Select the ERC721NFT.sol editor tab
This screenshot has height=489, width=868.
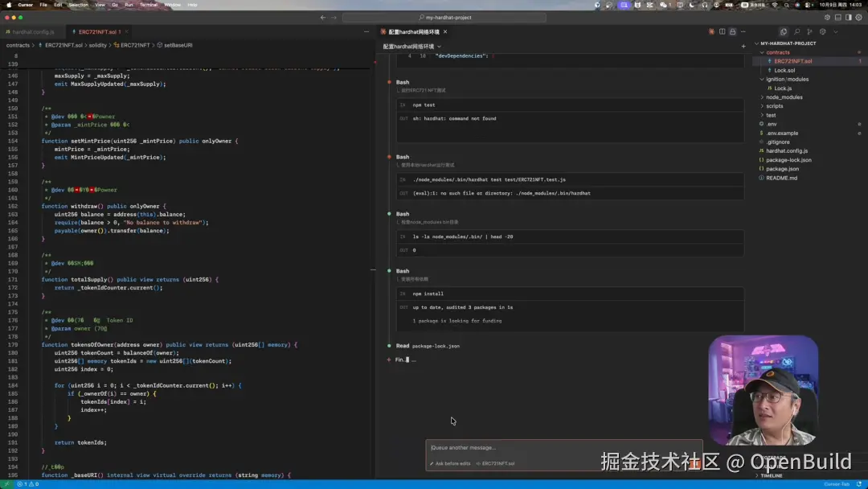(x=97, y=32)
